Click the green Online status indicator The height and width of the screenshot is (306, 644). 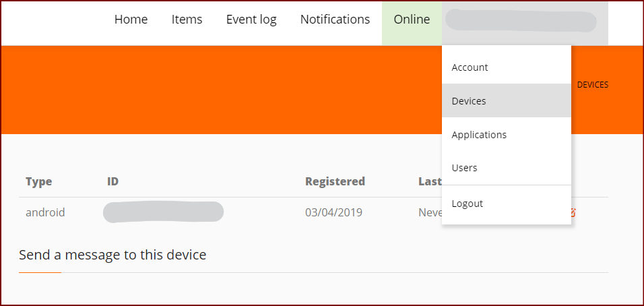[x=412, y=23]
